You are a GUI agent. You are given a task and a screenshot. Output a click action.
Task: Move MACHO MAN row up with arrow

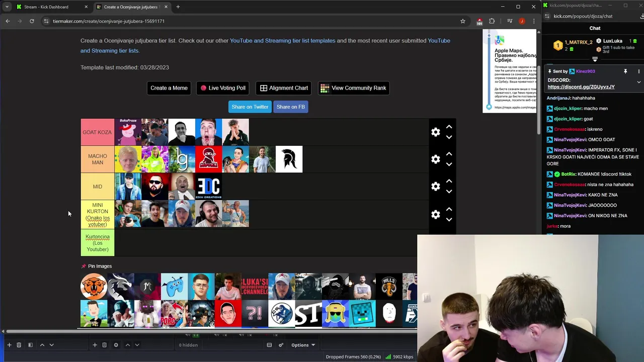click(449, 154)
